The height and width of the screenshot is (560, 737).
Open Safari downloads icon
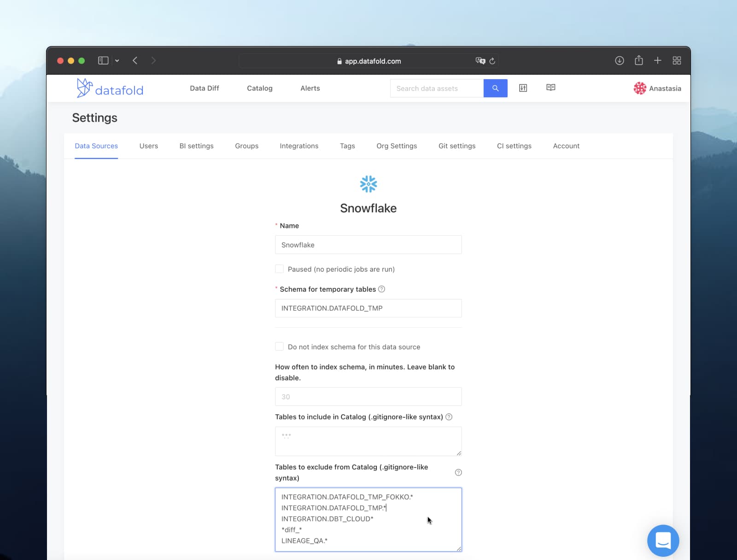pyautogui.click(x=620, y=61)
